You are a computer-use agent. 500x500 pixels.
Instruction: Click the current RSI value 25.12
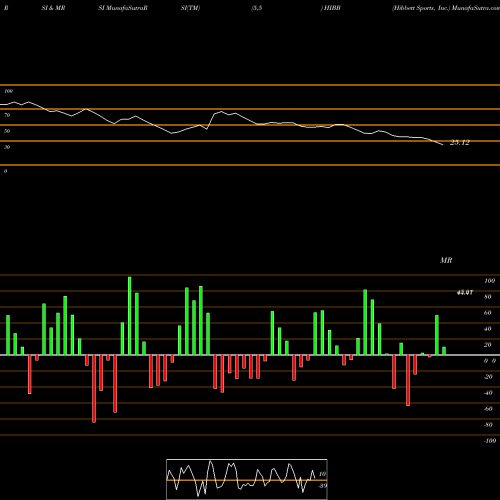[x=460, y=143]
